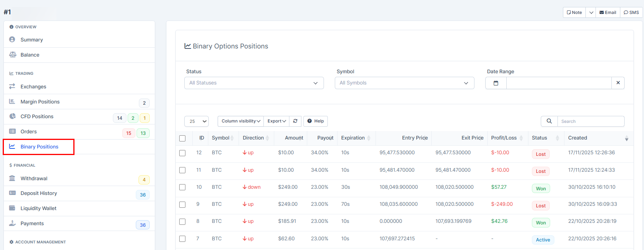
Task: Click the magnifying glass search icon
Action: [x=549, y=121]
